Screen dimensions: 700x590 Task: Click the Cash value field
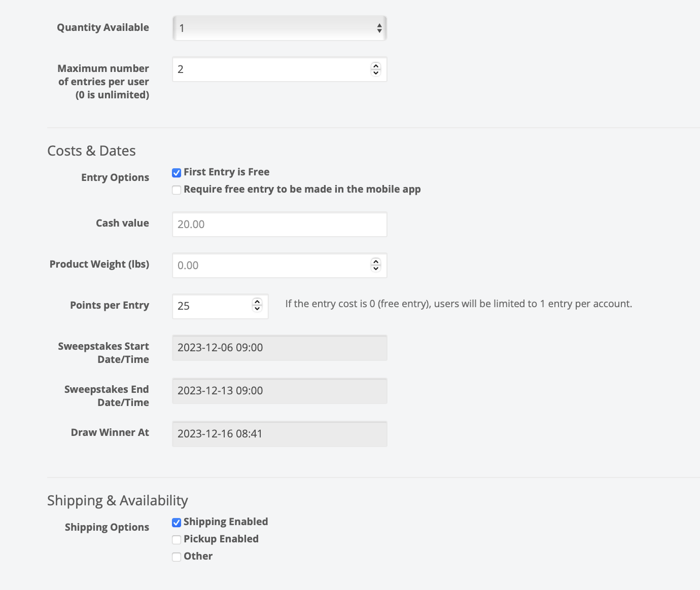[x=279, y=224]
